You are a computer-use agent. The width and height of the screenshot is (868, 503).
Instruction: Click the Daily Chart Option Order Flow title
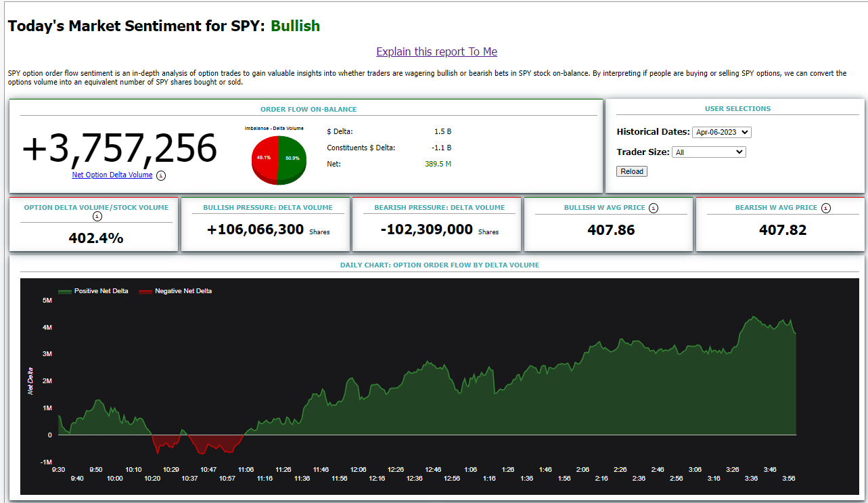[x=440, y=265]
